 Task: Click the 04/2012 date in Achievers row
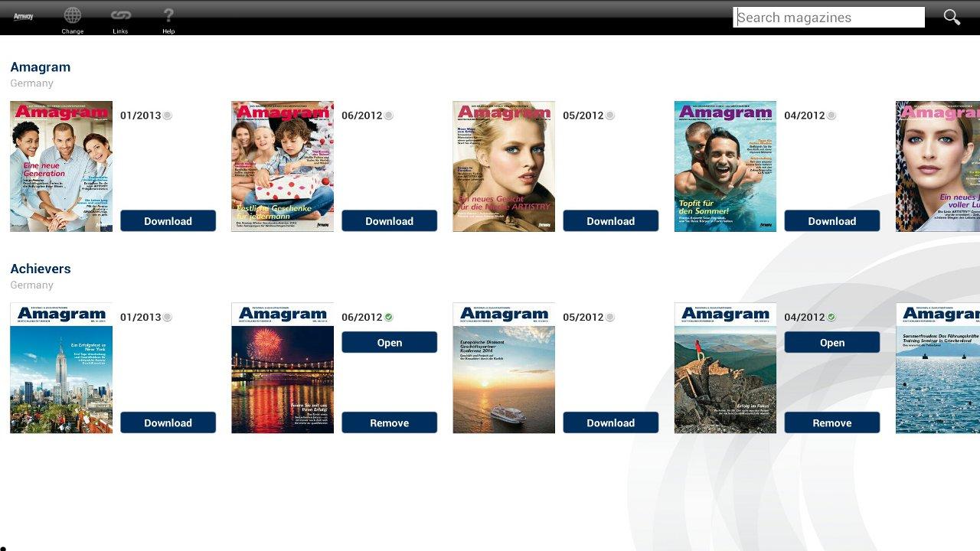click(x=805, y=317)
